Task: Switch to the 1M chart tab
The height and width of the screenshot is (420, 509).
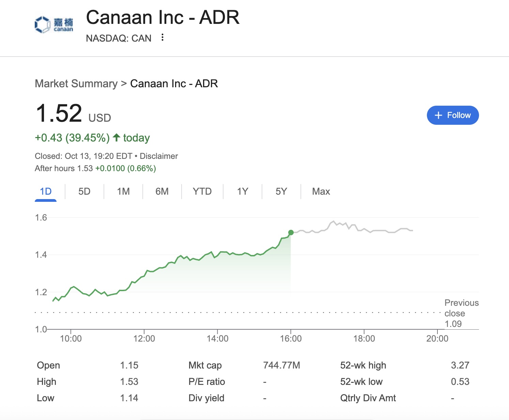Action: [x=123, y=192]
